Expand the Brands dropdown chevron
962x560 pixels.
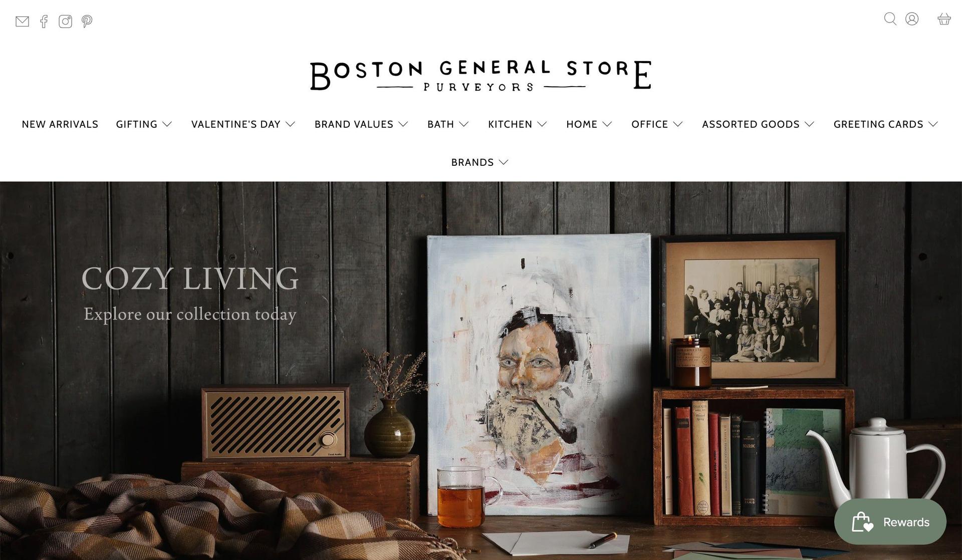[504, 162]
